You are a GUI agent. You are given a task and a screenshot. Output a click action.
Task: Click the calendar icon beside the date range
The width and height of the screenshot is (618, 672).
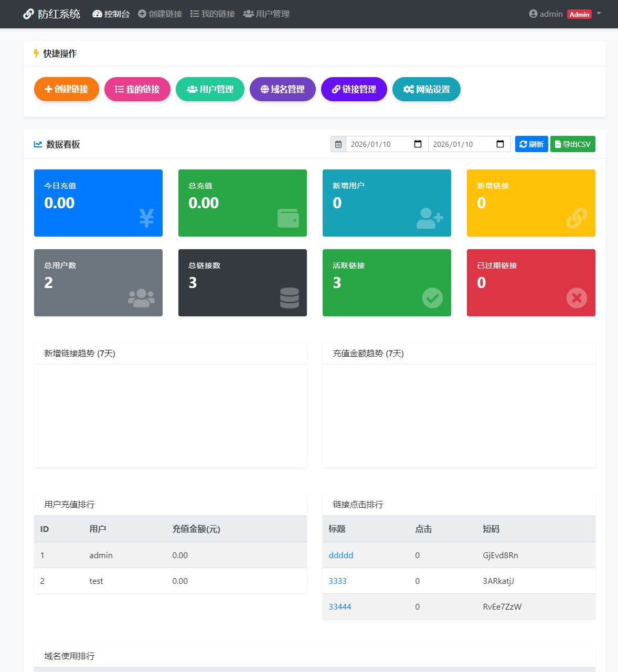click(338, 144)
